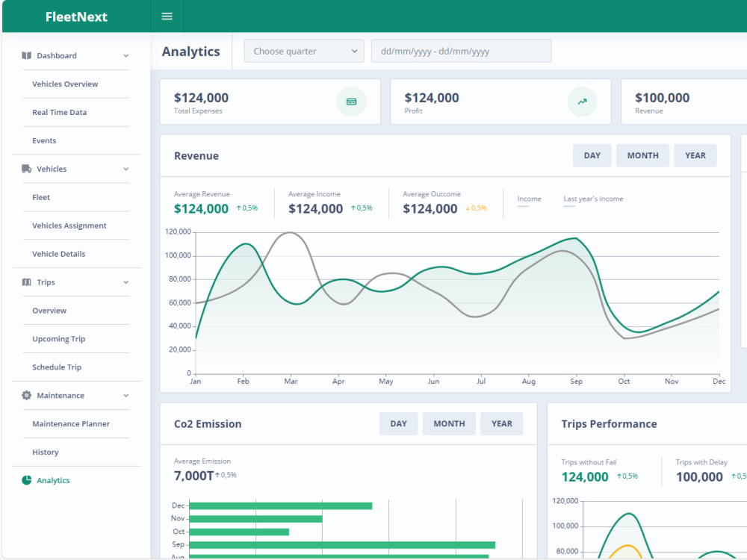
Task: Click the Nov bar in Co2 Emission
Action: click(x=255, y=519)
